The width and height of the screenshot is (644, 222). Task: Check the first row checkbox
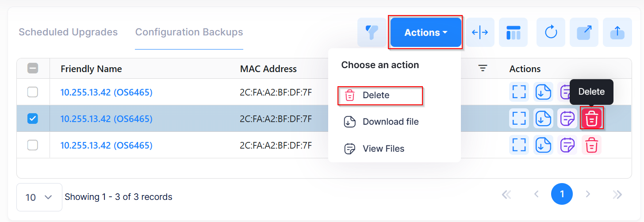click(x=33, y=92)
